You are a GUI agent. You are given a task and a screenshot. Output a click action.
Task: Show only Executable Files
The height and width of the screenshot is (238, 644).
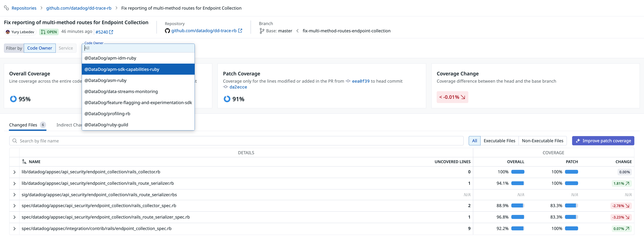click(x=499, y=141)
